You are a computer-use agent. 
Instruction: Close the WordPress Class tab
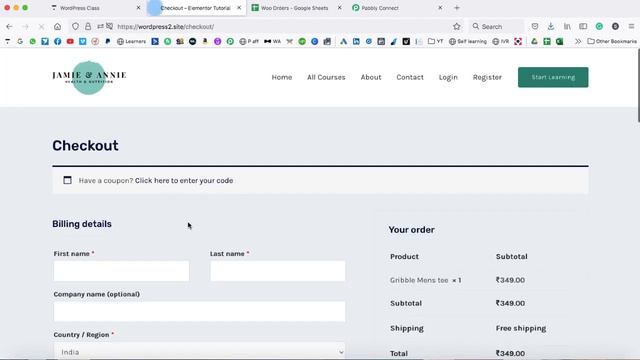(138, 8)
